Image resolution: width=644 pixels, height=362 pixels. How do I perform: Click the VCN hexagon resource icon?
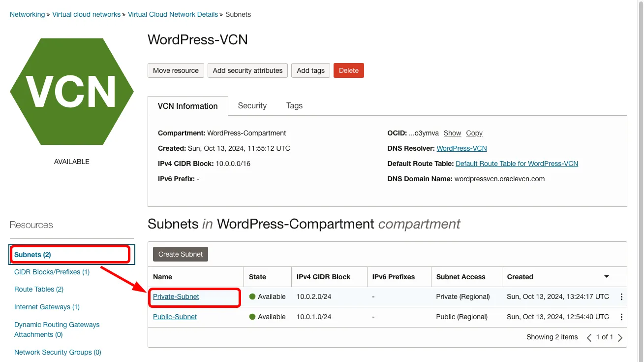(x=72, y=92)
